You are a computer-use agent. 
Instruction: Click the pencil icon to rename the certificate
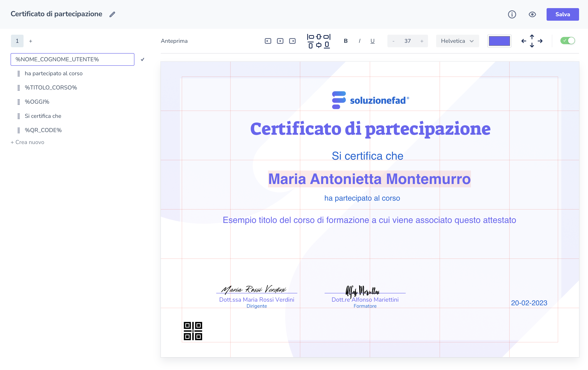112,14
